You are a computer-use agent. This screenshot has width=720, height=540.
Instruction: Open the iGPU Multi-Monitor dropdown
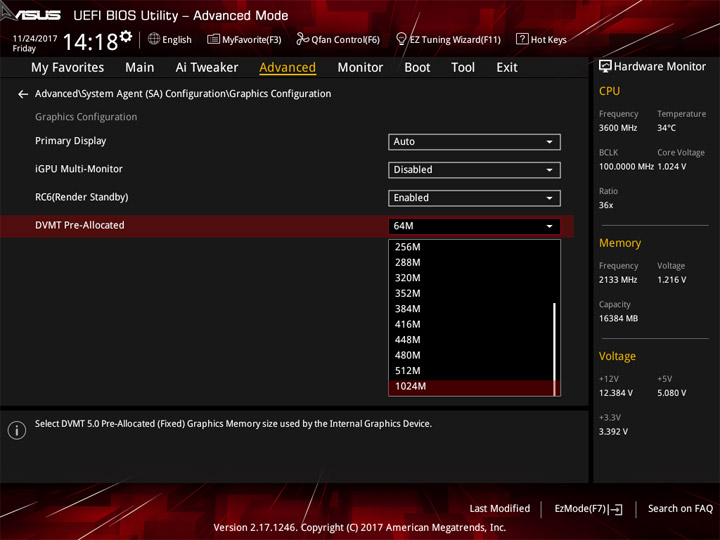[x=474, y=170]
